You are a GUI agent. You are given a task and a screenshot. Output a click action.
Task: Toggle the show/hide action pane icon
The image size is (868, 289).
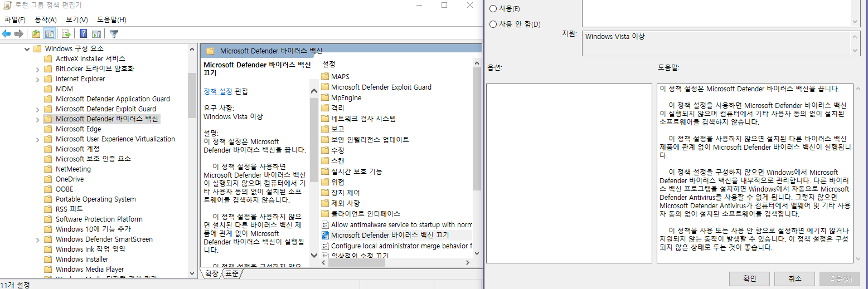pos(96,33)
